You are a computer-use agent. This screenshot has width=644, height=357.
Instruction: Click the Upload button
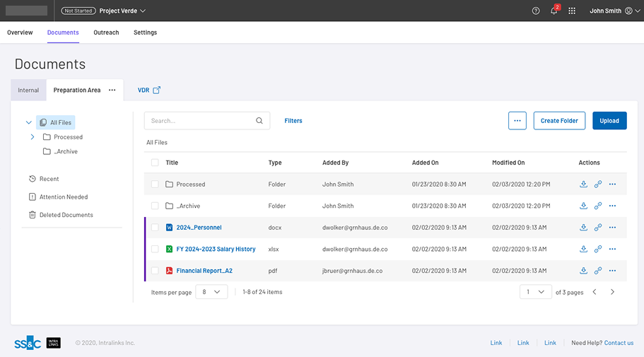pos(609,121)
